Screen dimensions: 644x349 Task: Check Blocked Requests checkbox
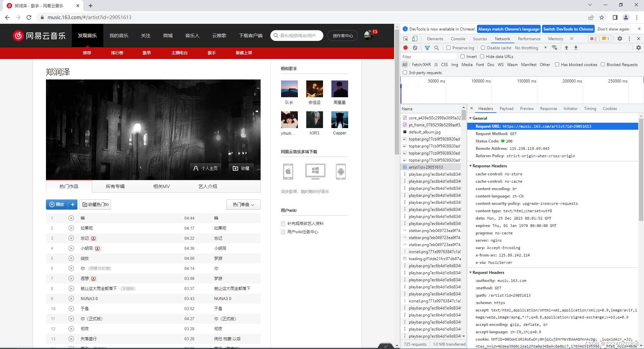pos(603,64)
